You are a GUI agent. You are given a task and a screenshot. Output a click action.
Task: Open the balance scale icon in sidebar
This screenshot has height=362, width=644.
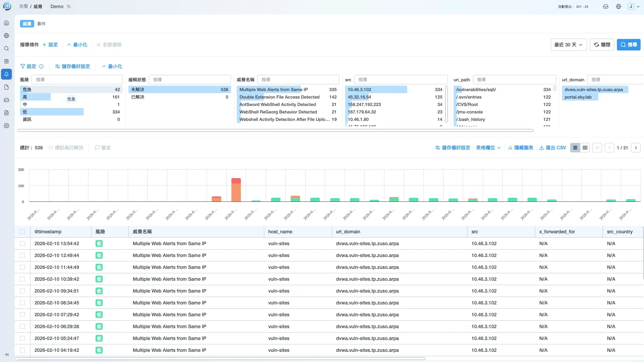(x=6, y=61)
